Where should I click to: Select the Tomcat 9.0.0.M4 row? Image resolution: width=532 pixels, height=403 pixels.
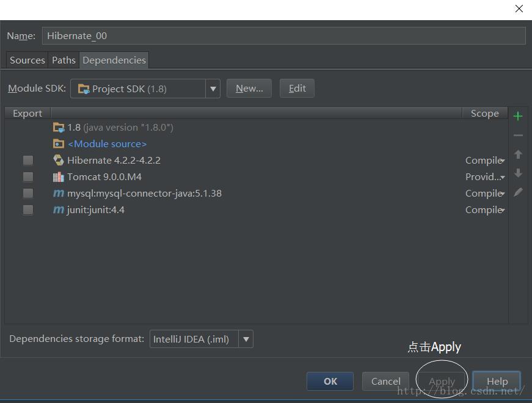[256, 176]
